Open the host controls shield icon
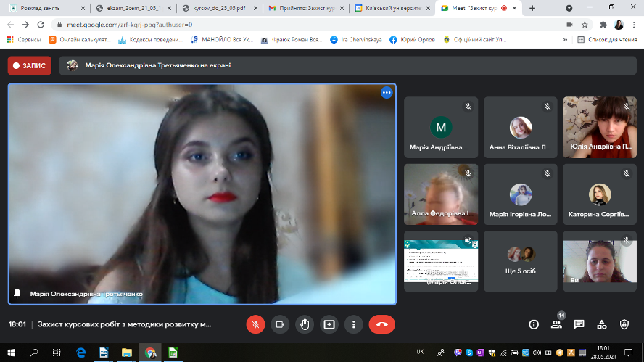 pos(624,324)
